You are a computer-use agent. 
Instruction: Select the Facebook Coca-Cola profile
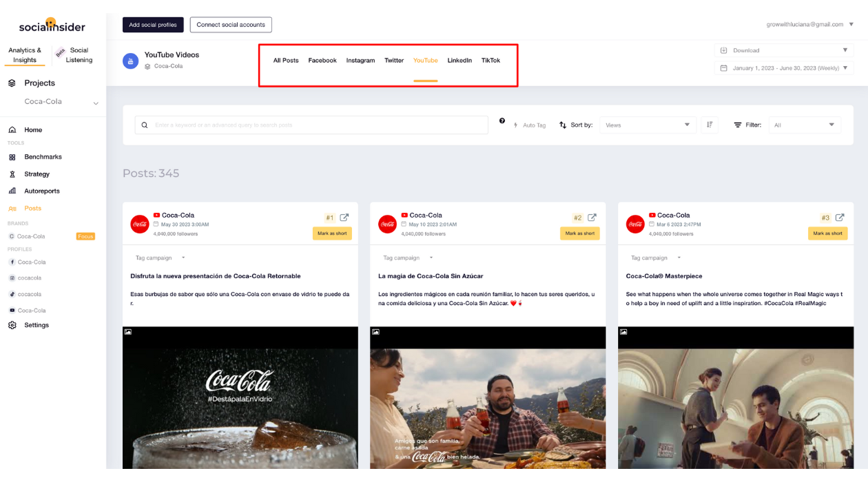[28, 262]
